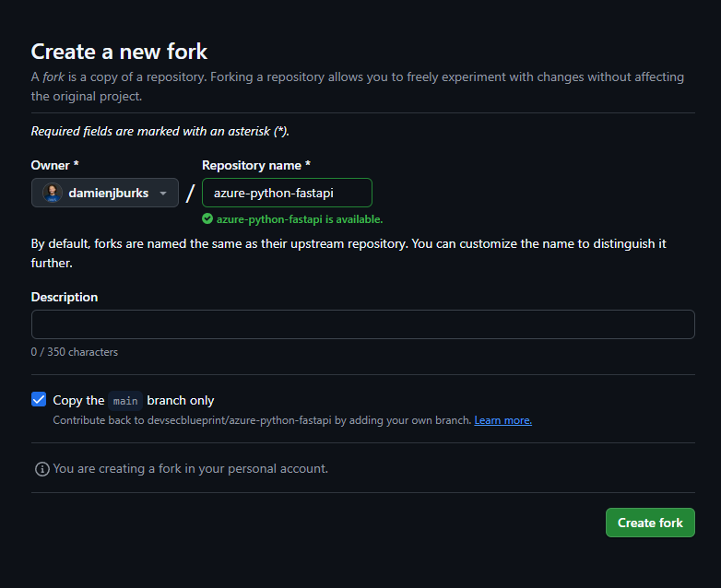Click the damienjburks owner avatar icon
This screenshot has height=588, width=721.
pyautogui.click(x=53, y=193)
